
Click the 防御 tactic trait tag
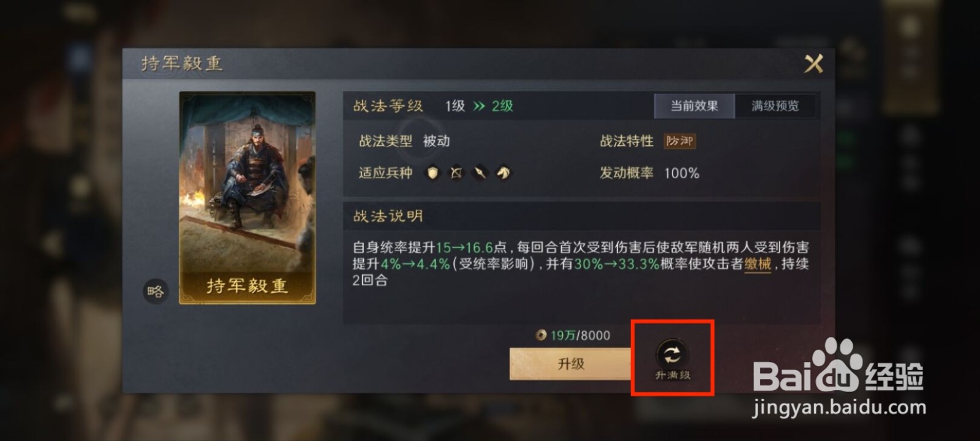pos(680,141)
